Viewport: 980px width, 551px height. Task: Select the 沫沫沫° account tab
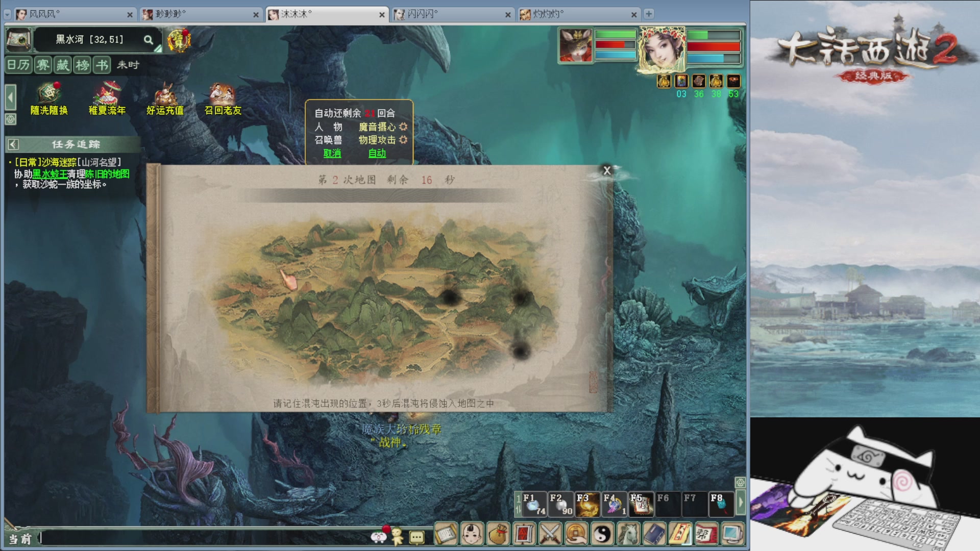327,14
